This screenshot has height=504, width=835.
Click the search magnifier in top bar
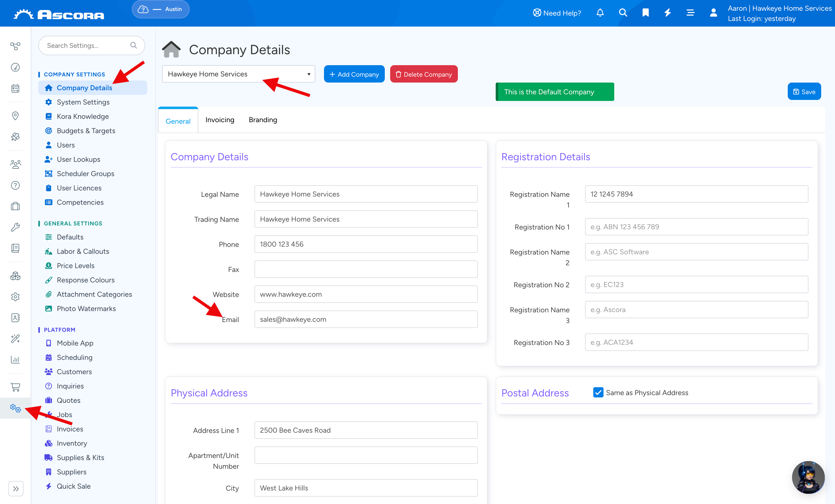623,13
